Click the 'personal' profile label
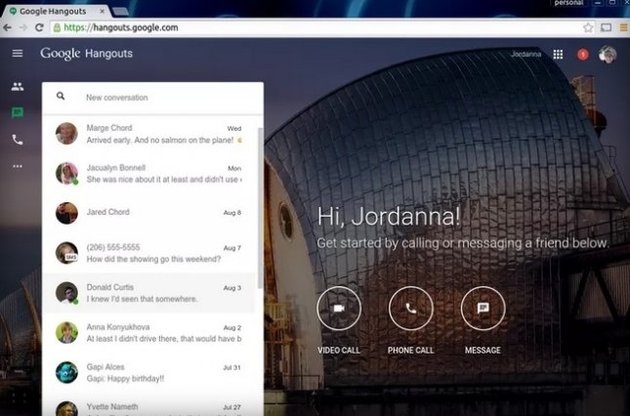The height and width of the screenshot is (416, 630). pos(569,3)
